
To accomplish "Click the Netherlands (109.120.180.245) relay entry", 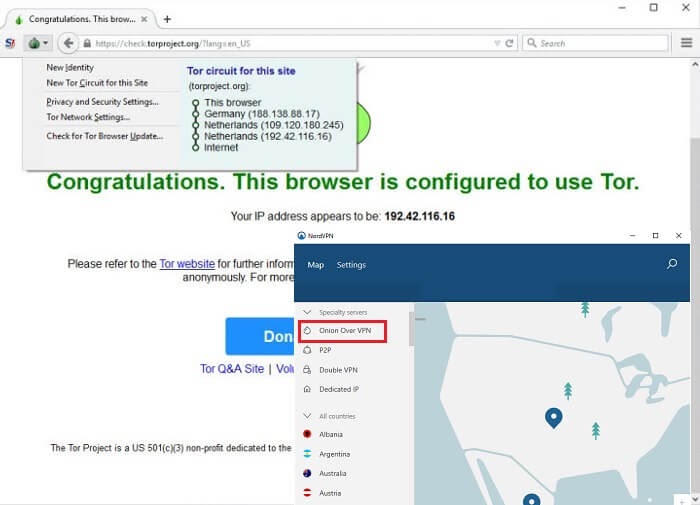I will (274, 125).
